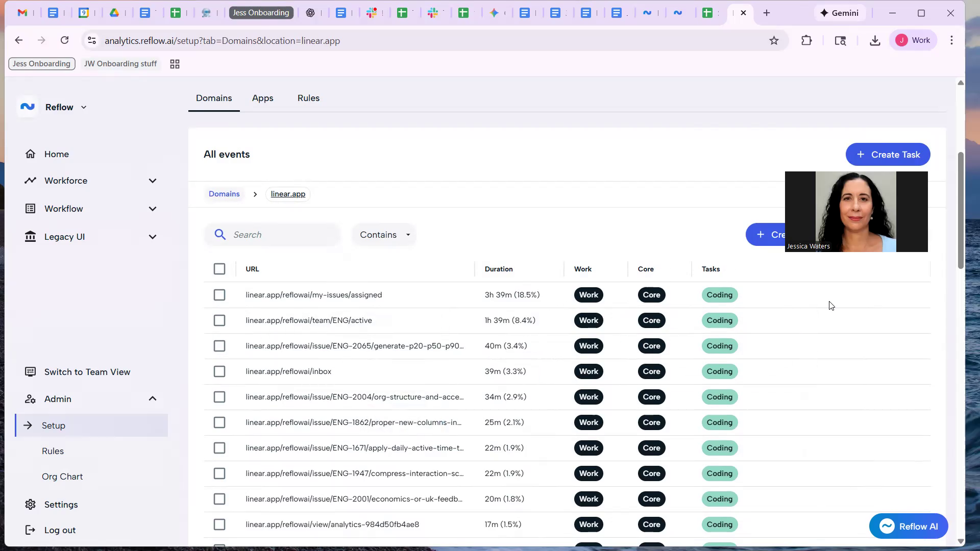Open the Reflow AI chat bubble

coord(908,526)
